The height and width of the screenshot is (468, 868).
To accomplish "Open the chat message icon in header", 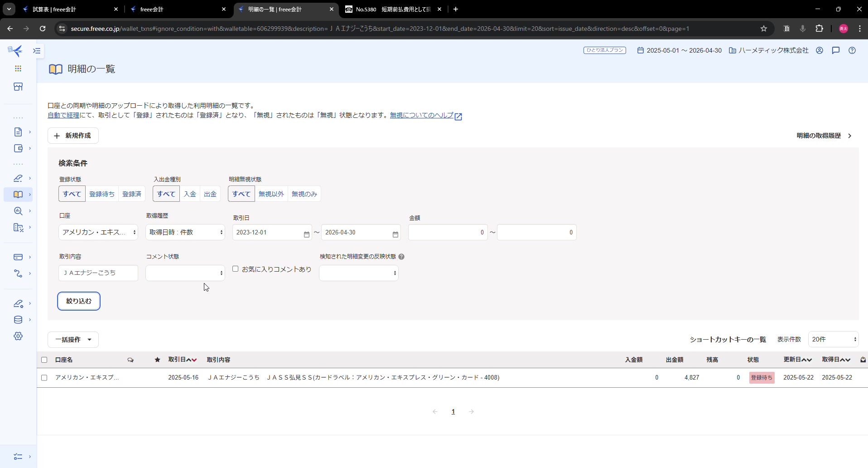I will tap(835, 50).
